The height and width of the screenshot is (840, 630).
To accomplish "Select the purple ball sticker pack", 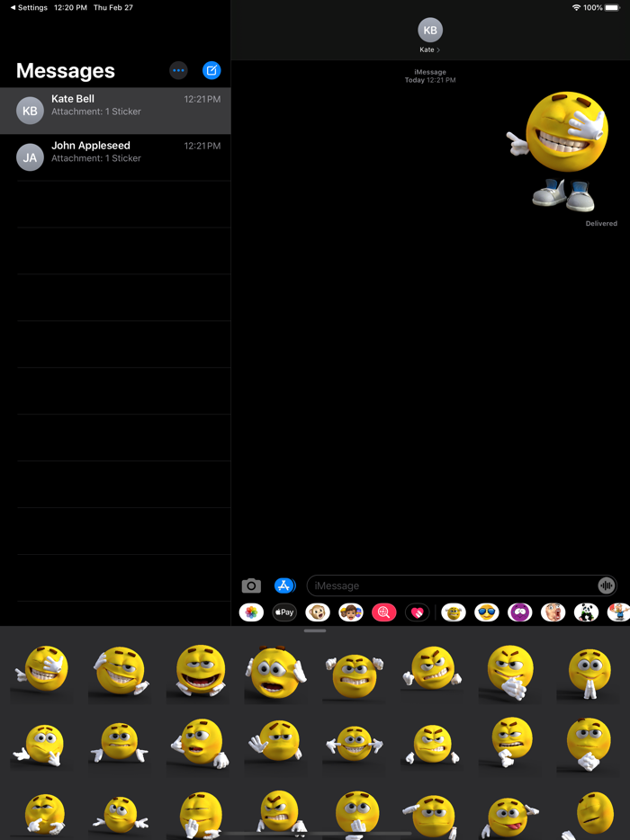I will coord(519,612).
